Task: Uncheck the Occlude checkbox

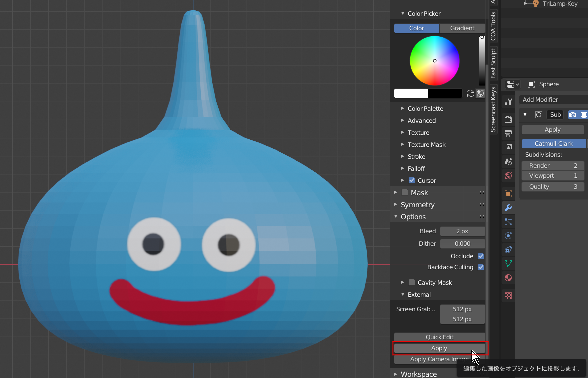Action: (481, 256)
